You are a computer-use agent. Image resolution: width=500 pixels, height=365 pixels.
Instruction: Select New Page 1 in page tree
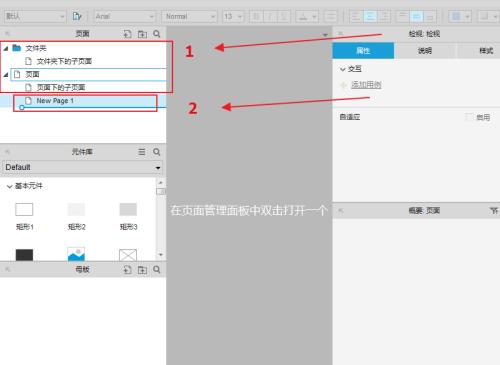[55, 101]
